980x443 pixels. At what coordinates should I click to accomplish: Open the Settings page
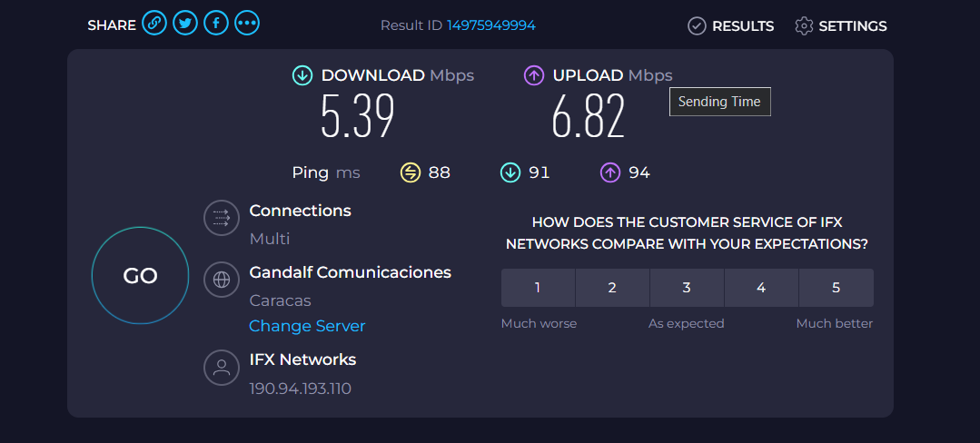point(841,26)
